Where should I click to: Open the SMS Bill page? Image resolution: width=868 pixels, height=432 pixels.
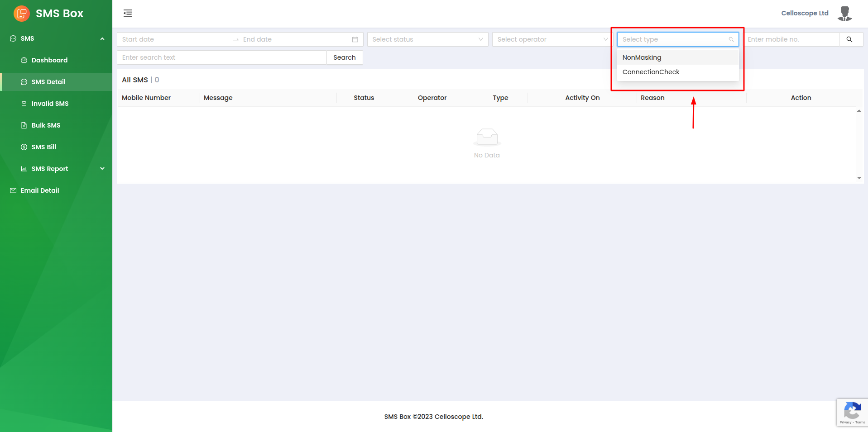[44, 147]
